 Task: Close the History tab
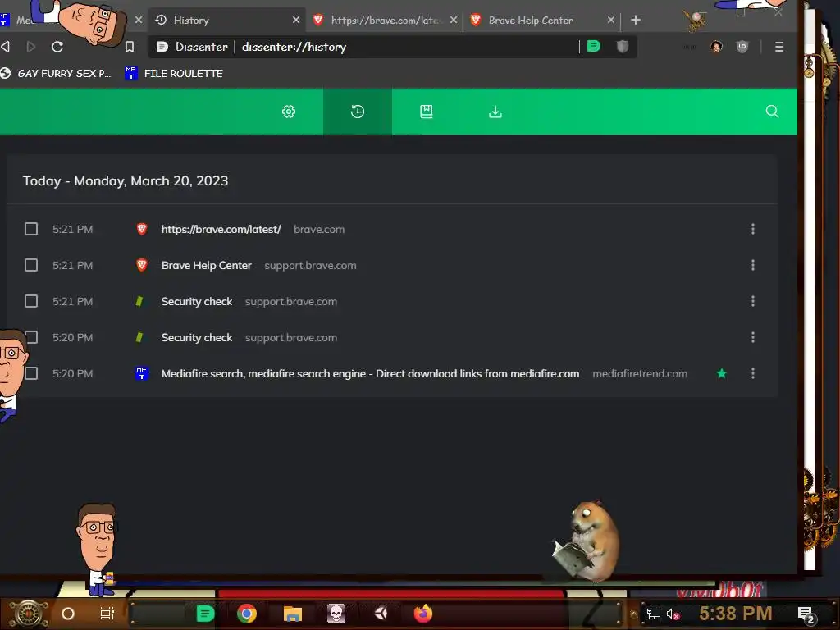(295, 20)
